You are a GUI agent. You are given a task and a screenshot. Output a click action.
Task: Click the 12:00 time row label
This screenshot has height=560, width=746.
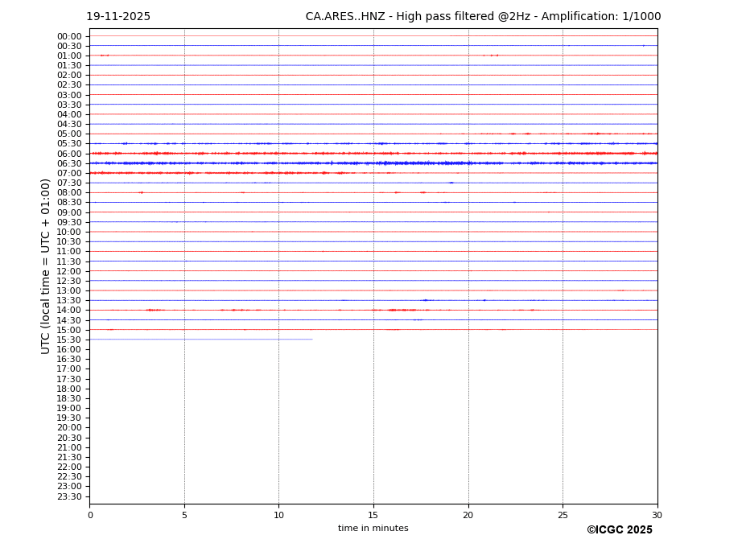click(x=69, y=271)
